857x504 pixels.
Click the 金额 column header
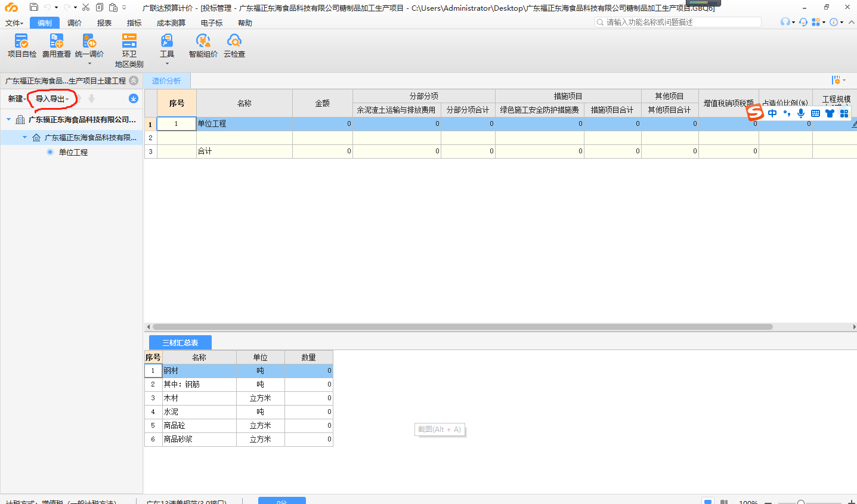click(x=323, y=103)
